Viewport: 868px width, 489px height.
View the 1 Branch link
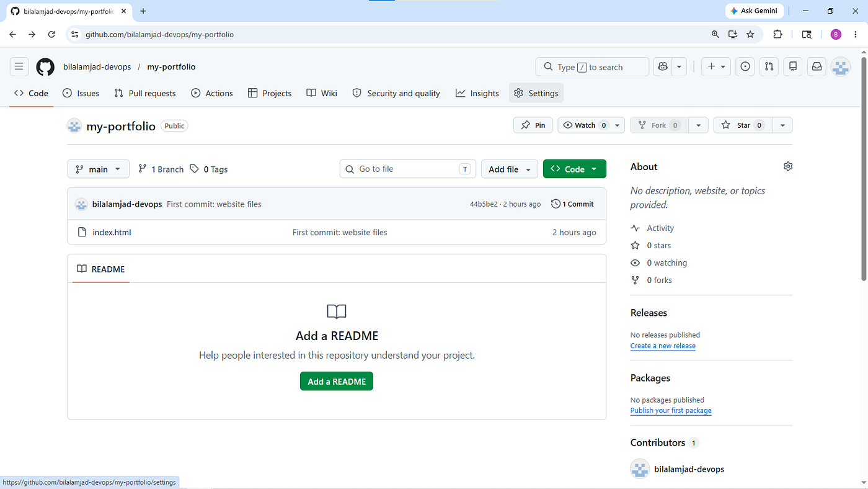(x=161, y=169)
